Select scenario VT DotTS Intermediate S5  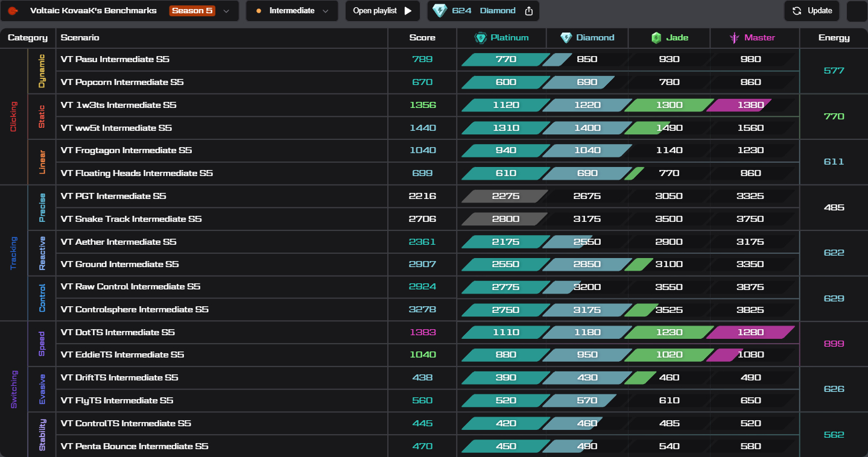(118, 332)
